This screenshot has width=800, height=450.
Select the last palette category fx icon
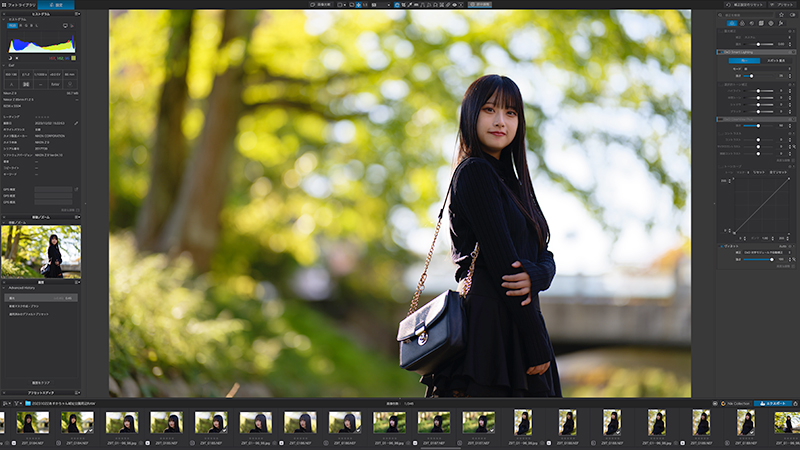pyautogui.click(x=781, y=23)
